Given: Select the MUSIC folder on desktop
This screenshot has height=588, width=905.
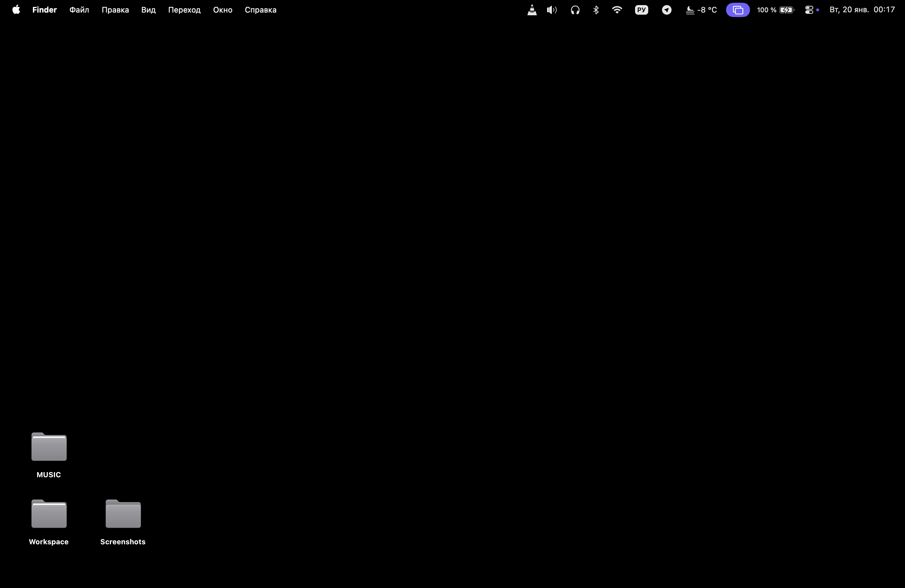Looking at the screenshot, I should click(49, 447).
